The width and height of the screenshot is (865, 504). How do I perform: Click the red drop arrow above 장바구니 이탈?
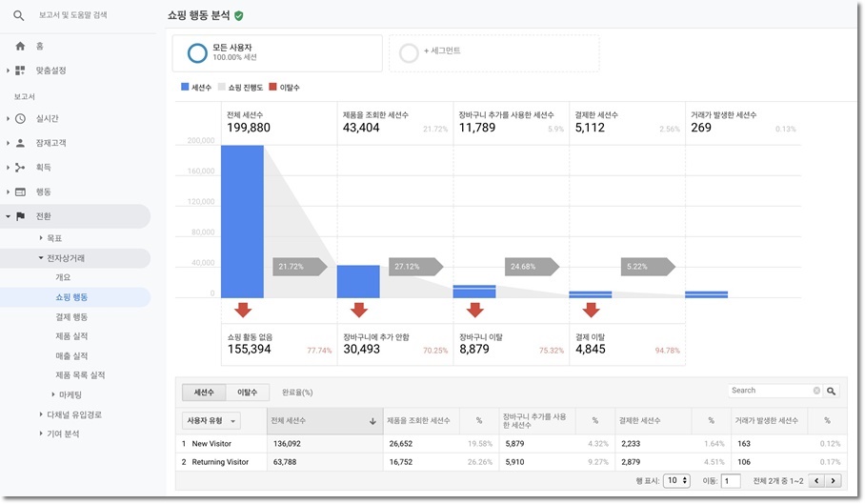pos(475,310)
